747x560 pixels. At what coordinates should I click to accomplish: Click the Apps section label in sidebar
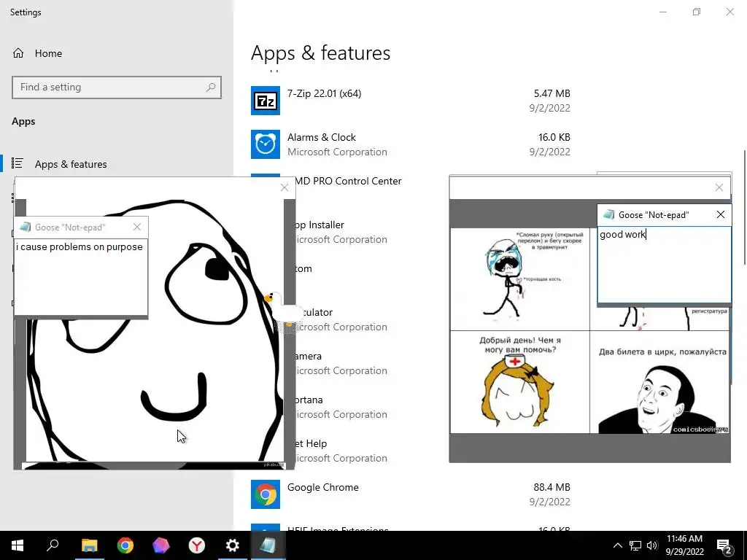pos(23,122)
